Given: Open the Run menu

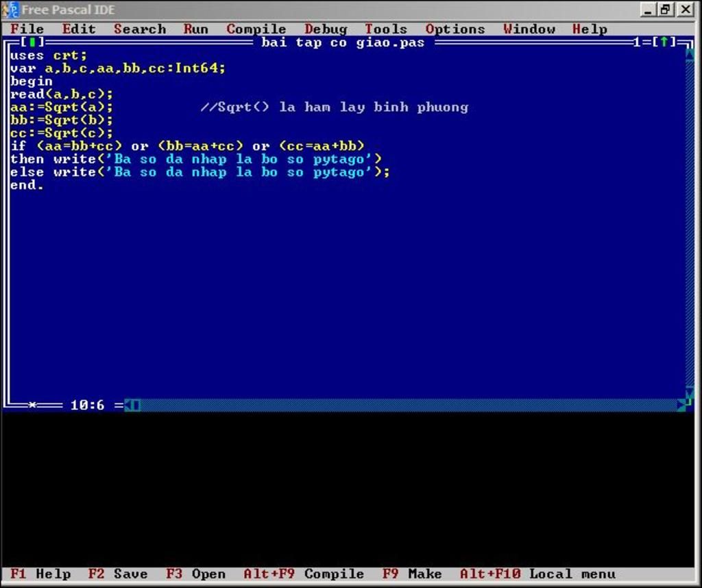Looking at the screenshot, I should 195,29.
